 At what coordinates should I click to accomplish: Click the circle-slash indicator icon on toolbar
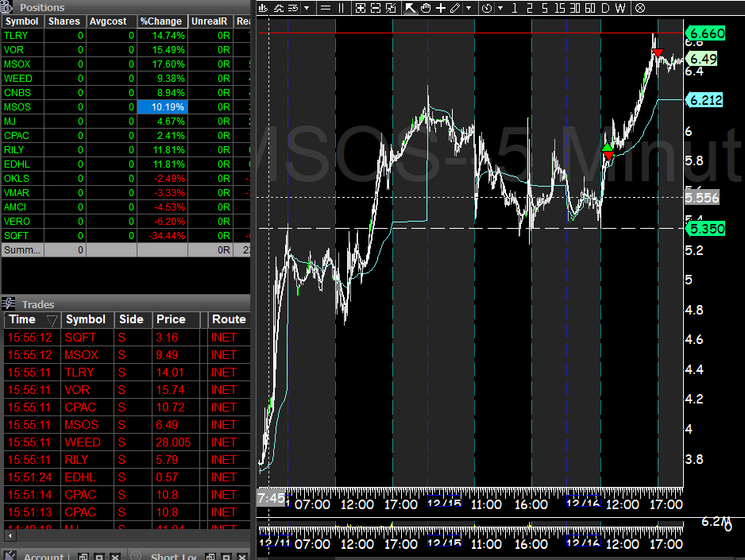640,8
